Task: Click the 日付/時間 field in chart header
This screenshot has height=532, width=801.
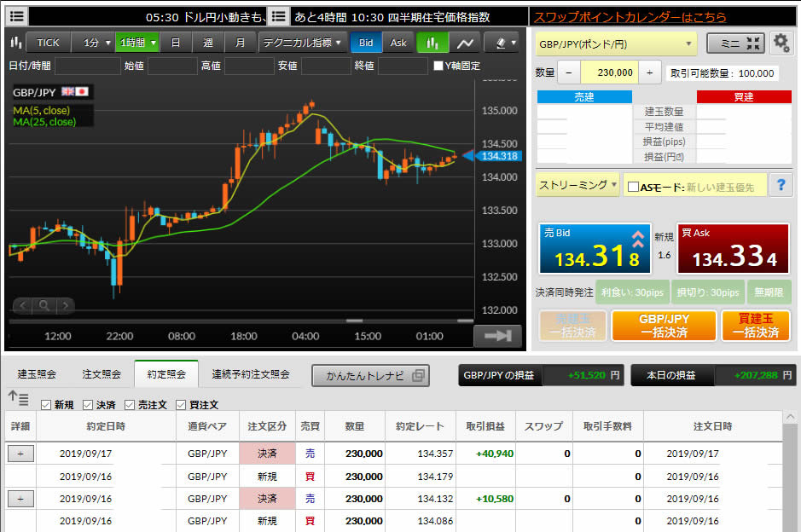Action: [x=88, y=66]
